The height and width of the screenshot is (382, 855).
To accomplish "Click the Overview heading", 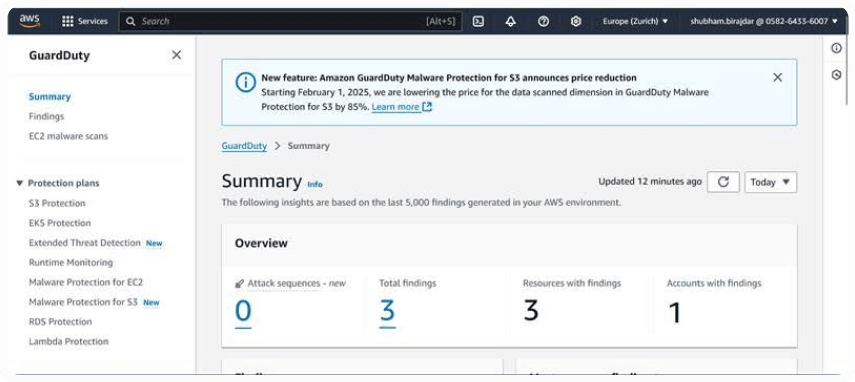I will [x=261, y=243].
